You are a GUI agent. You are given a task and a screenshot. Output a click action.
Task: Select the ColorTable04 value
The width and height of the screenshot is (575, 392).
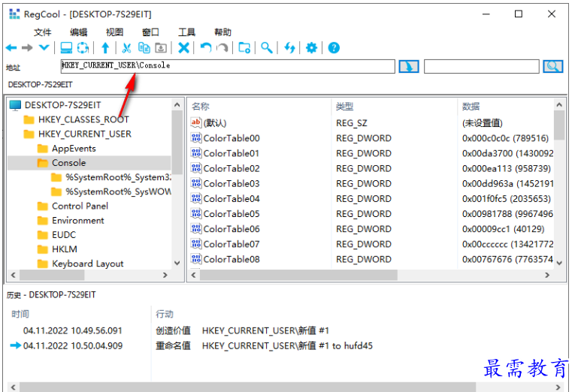pyautogui.click(x=232, y=198)
